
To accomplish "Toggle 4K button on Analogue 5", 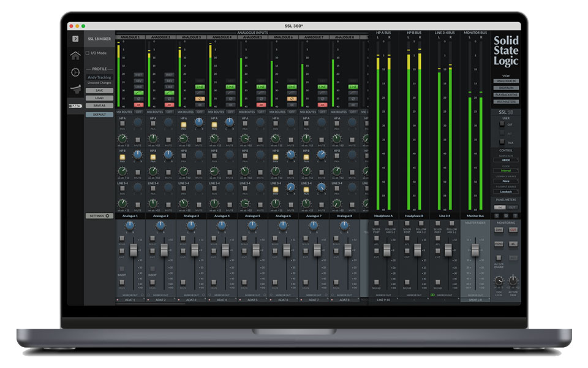I will (x=262, y=105).
